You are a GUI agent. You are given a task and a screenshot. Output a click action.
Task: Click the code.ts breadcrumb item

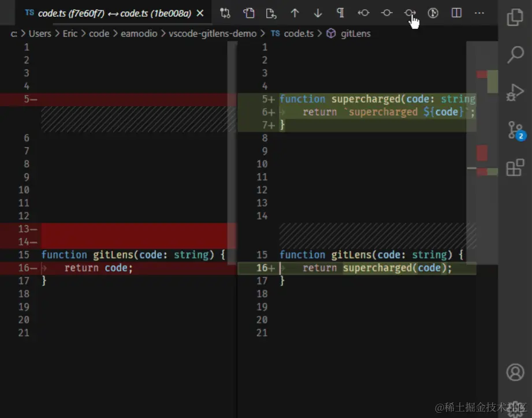(x=299, y=33)
